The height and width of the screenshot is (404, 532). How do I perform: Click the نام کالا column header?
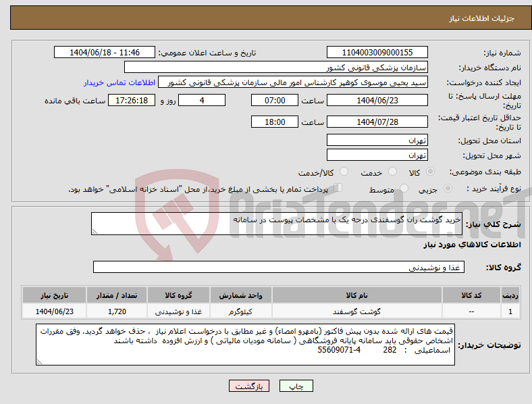357,295
